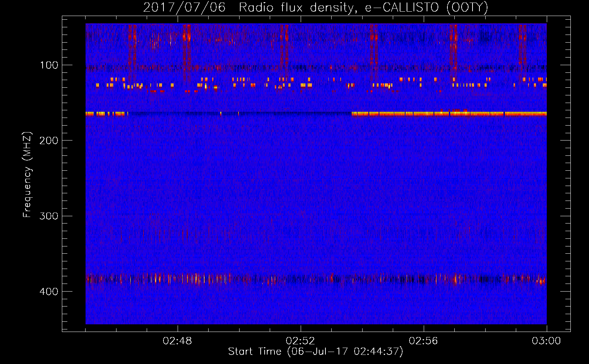
Task: Click the 200 frequency tick label
Action: (49, 141)
